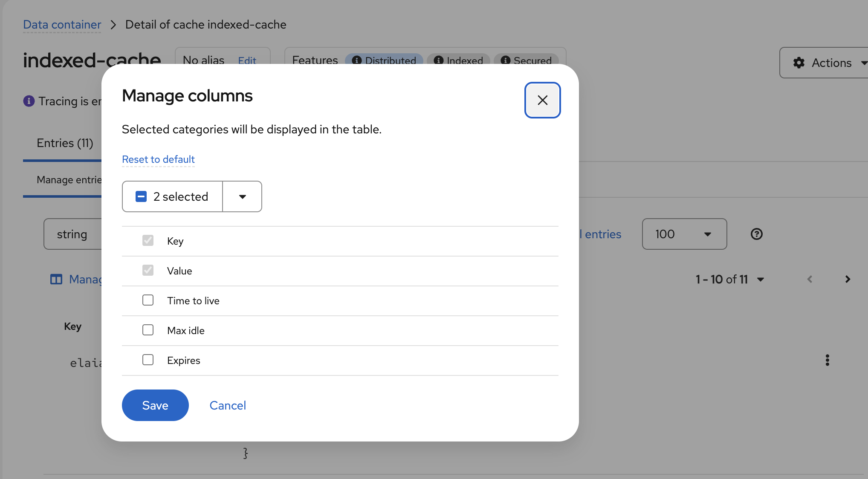Click the Detail of cache indexed-cache breadcrumb

205,25
